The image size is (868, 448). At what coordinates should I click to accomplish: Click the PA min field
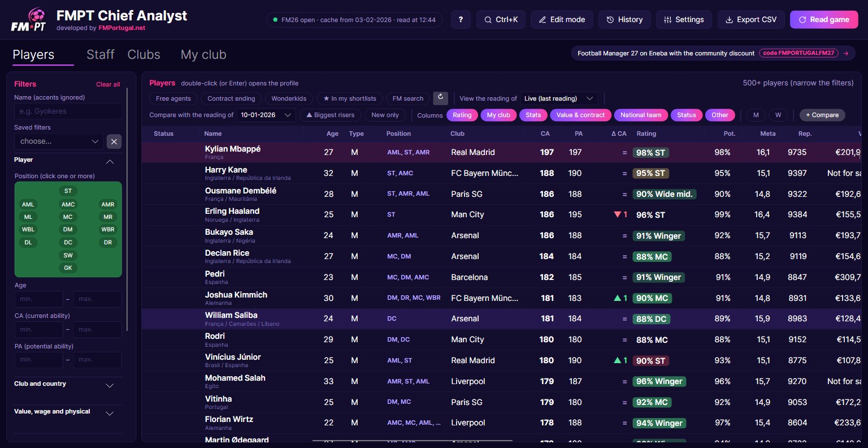38,359
